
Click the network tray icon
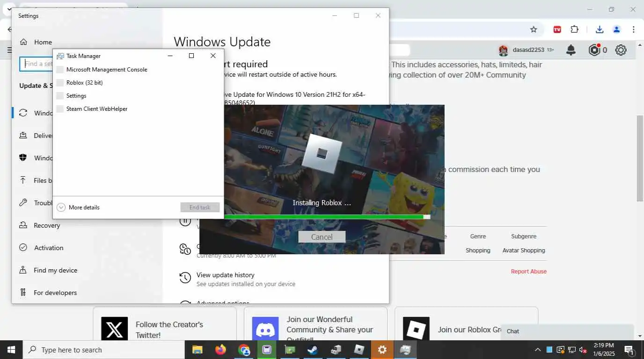[x=572, y=350]
